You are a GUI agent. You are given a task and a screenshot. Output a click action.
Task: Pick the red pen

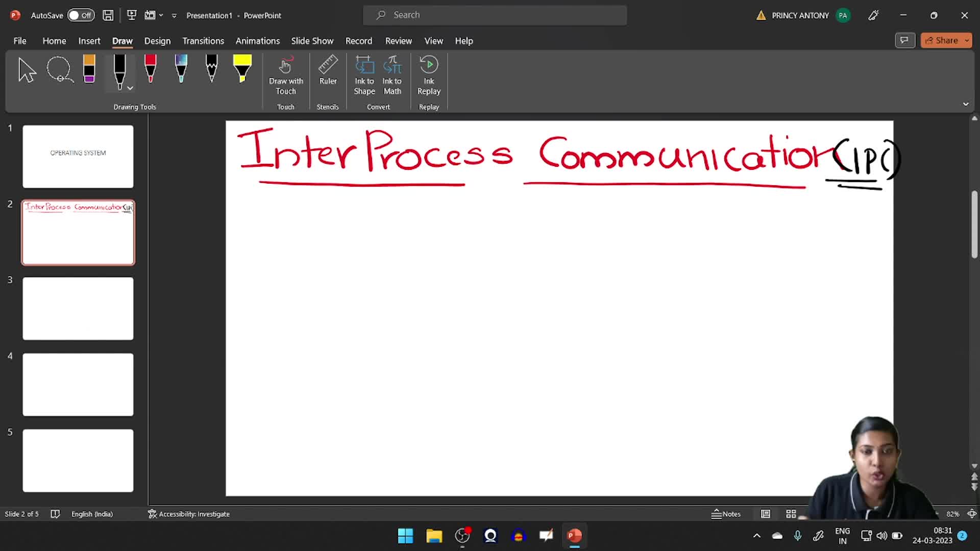pyautogui.click(x=150, y=70)
